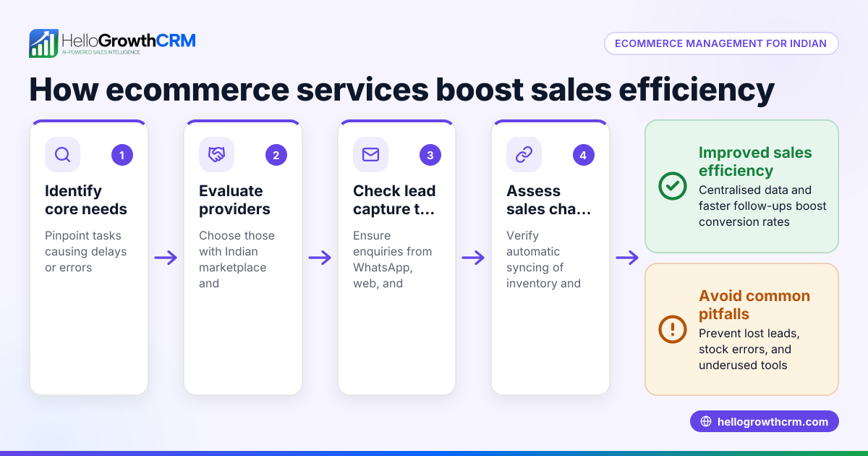The width and height of the screenshot is (868, 456).
Task: Click the chain link icon in Assess sales card
Action: pyautogui.click(x=524, y=155)
